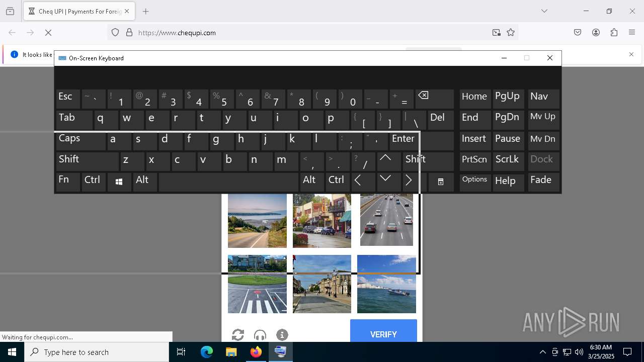Open Microsoft Edge from taskbar
The image size is (644, 362).
[x=207, y=352]
